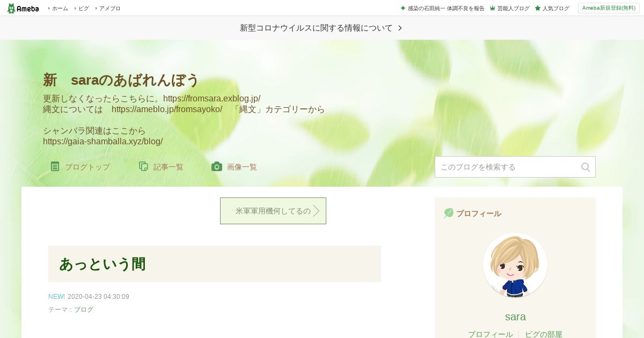644x338 pixels.
Task: Go to the 画像一覧 tab
Action: pyautogui.click(x=241, y=167)
